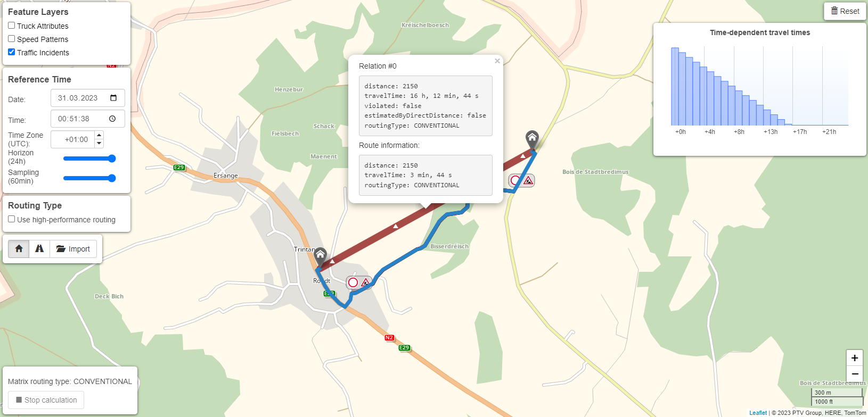Zoom out on the map
868x417 pixels.
coord(855,374)
